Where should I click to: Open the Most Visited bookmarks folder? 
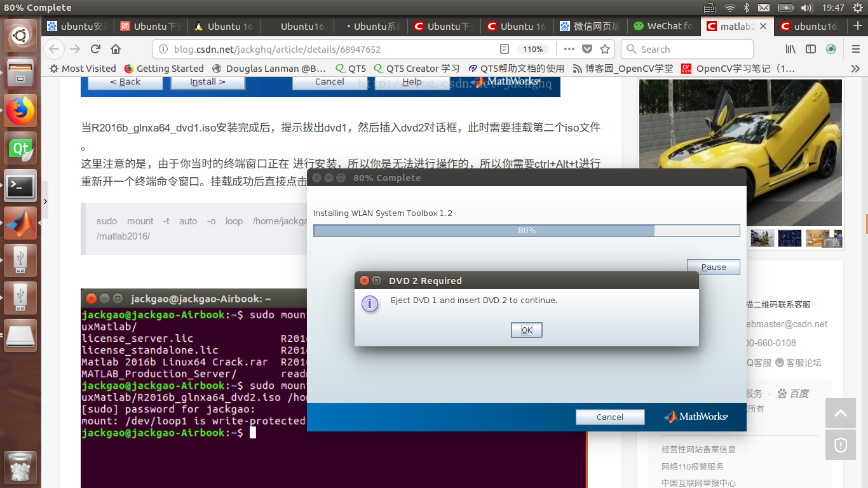(83, 69)
